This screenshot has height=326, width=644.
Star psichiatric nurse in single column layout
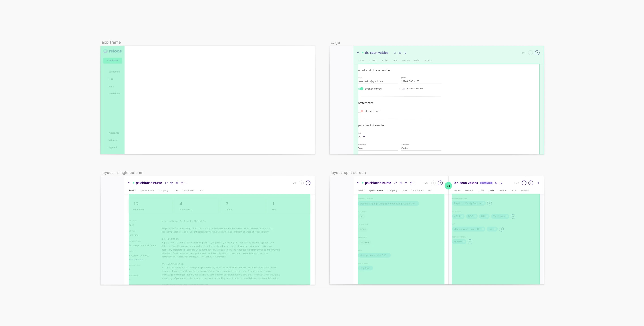172,183
